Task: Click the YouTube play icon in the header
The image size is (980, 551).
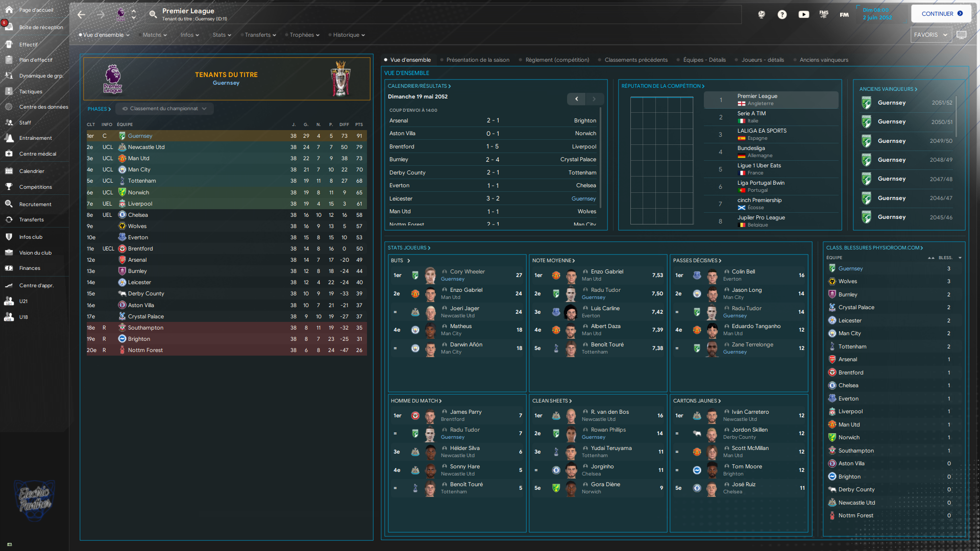Action: (803, 15)
